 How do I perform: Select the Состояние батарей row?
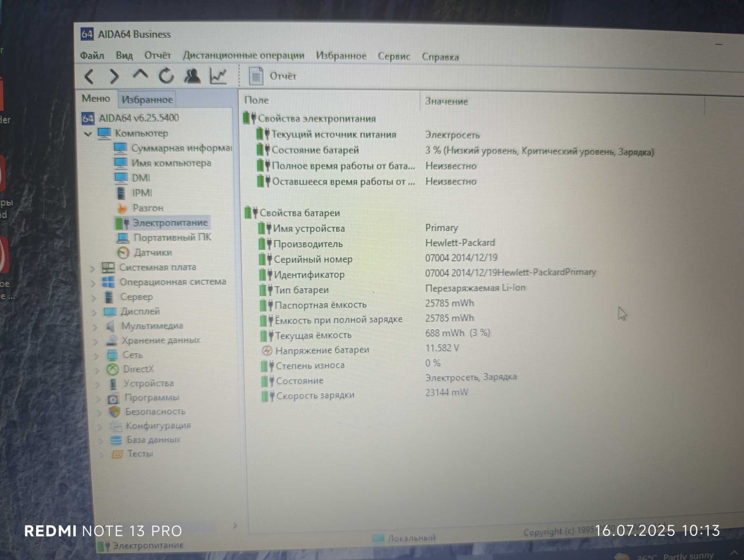click(456, 151)
